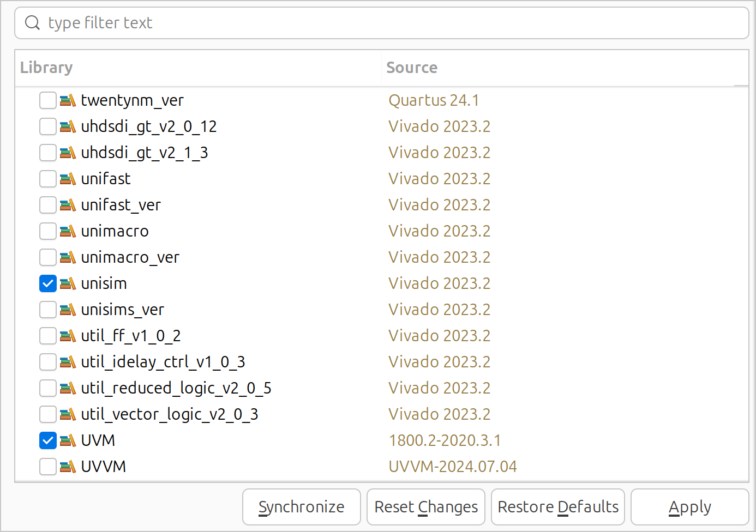Click the Synchronize button
Screen dimensions: 756x532
point(302,507)
